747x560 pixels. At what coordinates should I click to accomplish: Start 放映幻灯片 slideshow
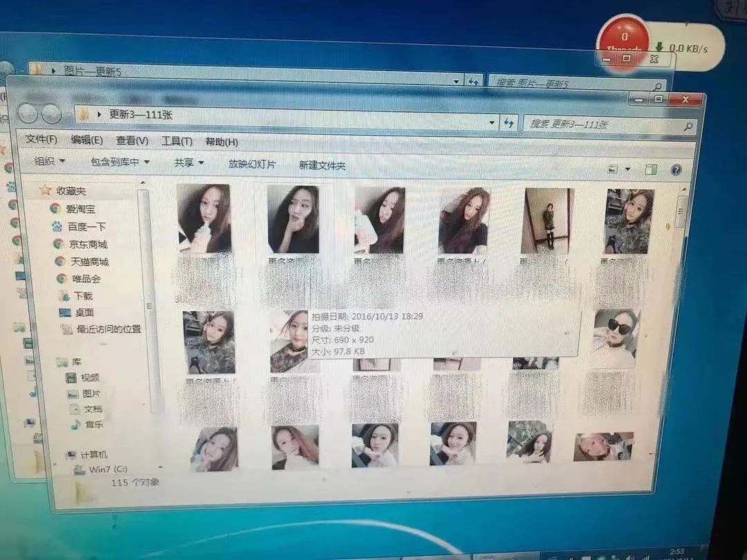252,165
